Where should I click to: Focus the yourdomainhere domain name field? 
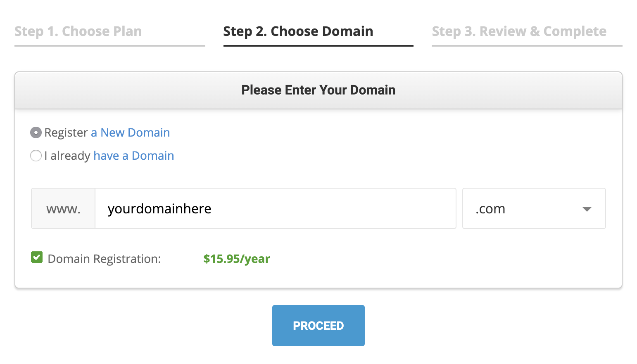click(x=276, y=208)
